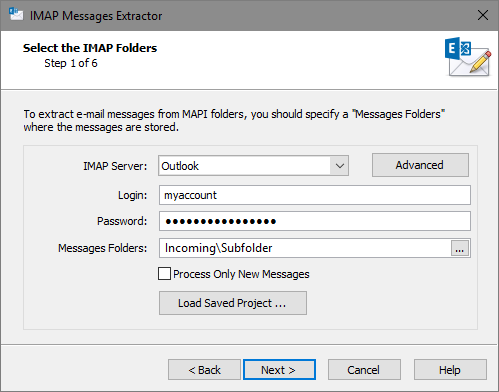Click the Process Only New Messages label
The width and height of the screenshot is (499, 392).
[x=241, y=274]
